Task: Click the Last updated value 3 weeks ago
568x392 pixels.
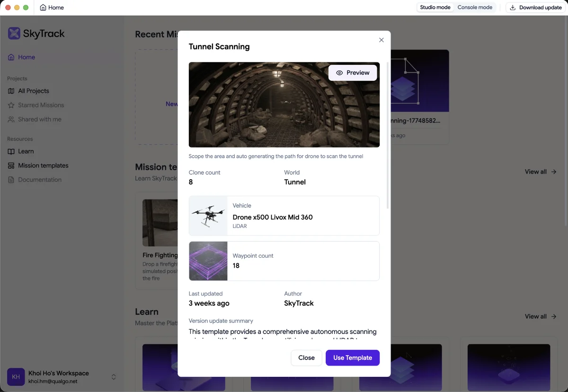Action: pos(209,303)
